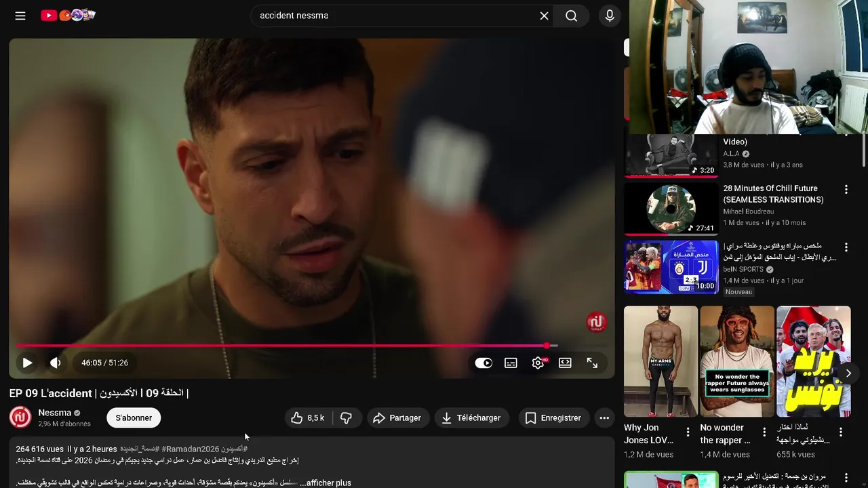The height and width of the screenshot is (488, 868).
Task: Open '28 Minutes Of Chill Future' title
Action: 774,194
